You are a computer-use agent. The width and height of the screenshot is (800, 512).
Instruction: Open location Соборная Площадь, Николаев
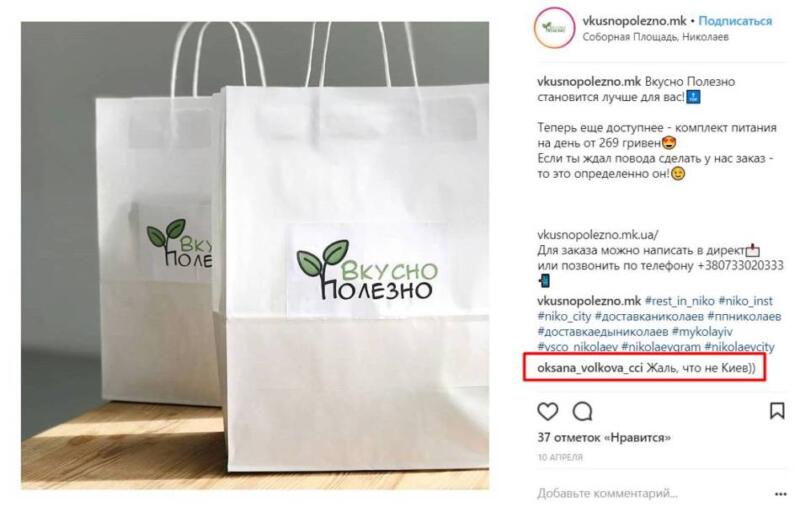point(656,37)
